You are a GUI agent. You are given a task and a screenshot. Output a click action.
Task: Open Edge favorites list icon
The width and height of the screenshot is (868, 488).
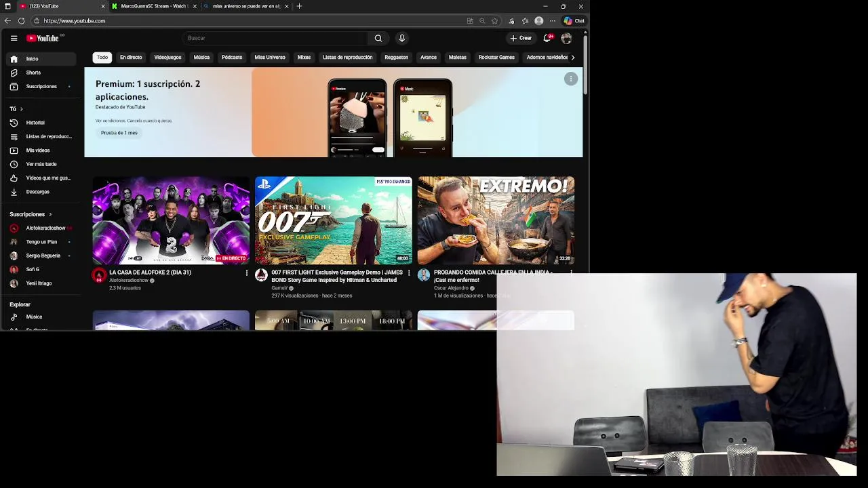pyautogui.click(x=525, y=21)
